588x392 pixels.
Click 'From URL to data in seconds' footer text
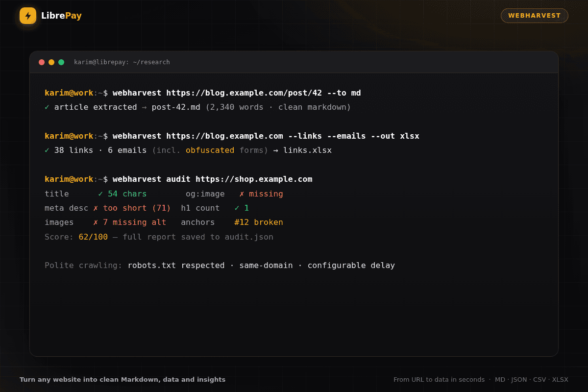pos(439,380)
